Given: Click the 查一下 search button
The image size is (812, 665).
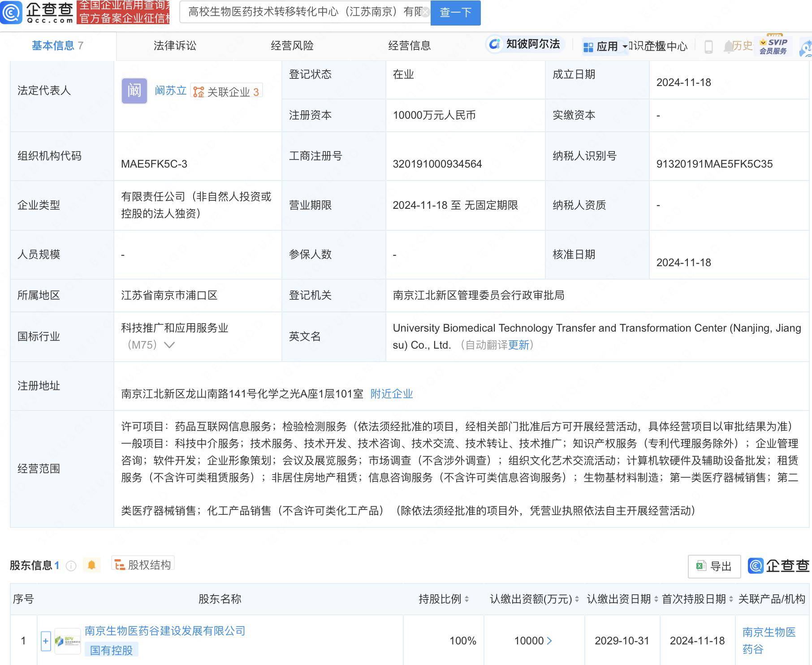Looking at the screenshot, I should (x=455, y=13).
